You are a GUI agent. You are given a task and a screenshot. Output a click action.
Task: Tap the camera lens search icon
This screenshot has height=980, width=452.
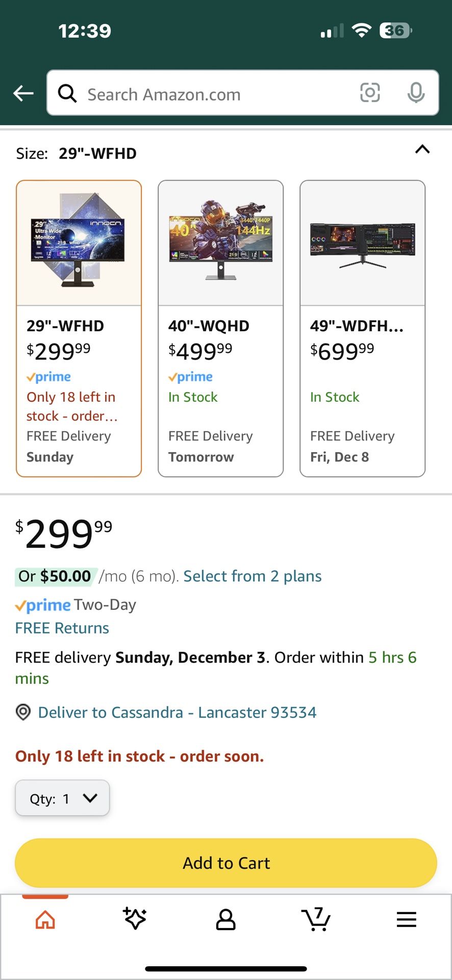tap(370, 93)
